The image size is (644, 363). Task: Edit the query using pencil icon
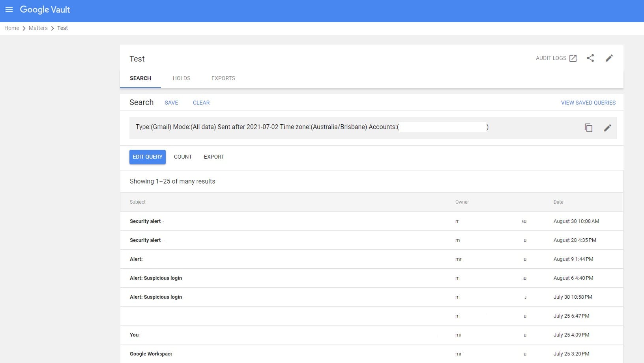click(x=608, y=128)
